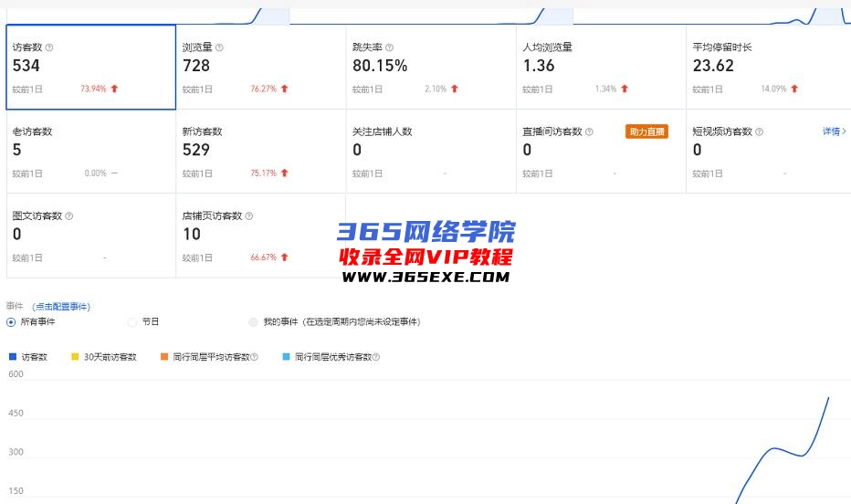This screenshot has width=851, height=504.
Task: Click help icon beside 图文访客数
Action: tap(69, 216)
